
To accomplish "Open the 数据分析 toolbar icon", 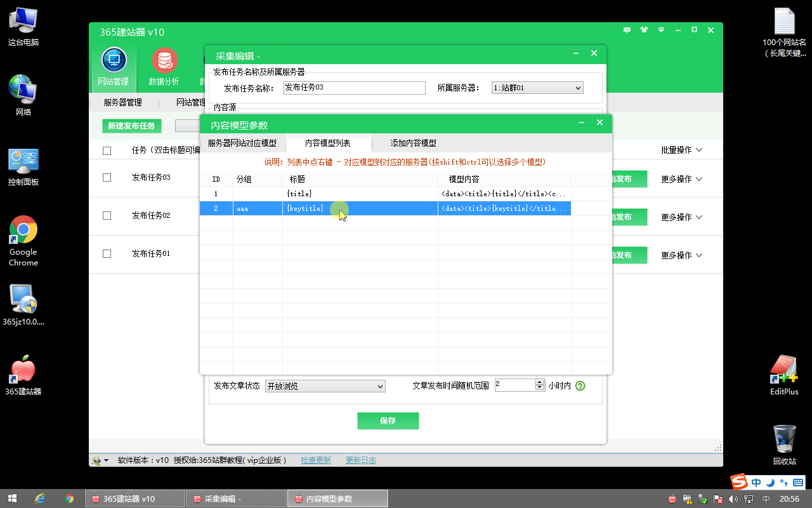I will pyautogui.click(x=164, y=67).
